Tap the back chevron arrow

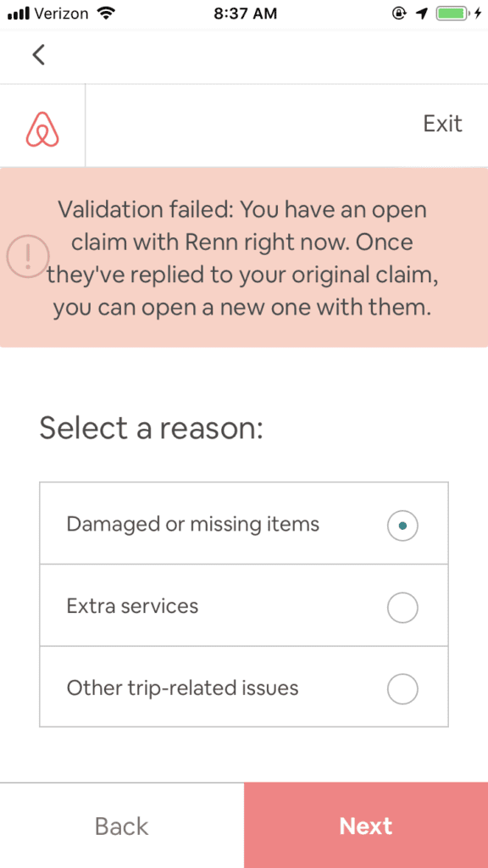tap(38, 55)
